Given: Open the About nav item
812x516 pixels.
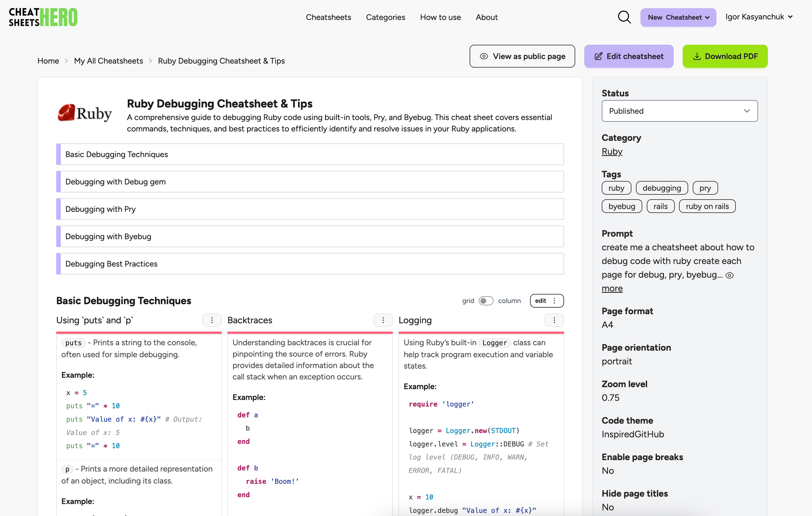Looking at the screenshot, I should [486, 17].
